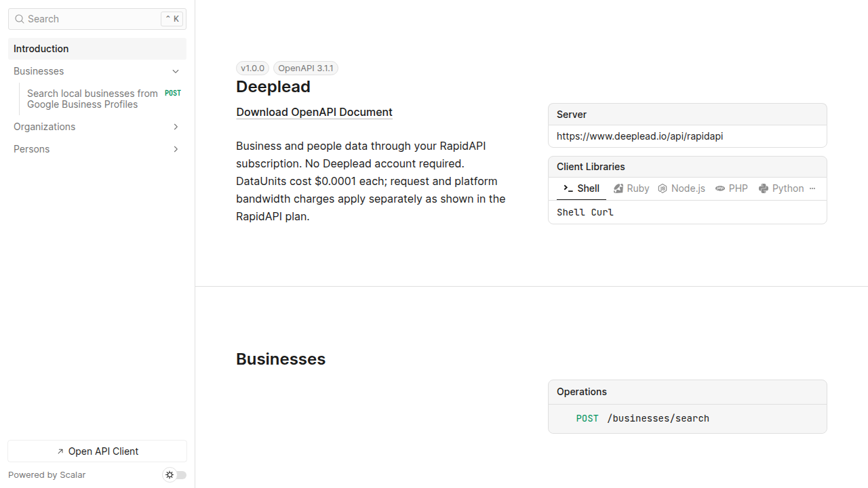Viewport: 868px width, 488px height.
Task: Click the Server panel header
Action: coord(688,115)
